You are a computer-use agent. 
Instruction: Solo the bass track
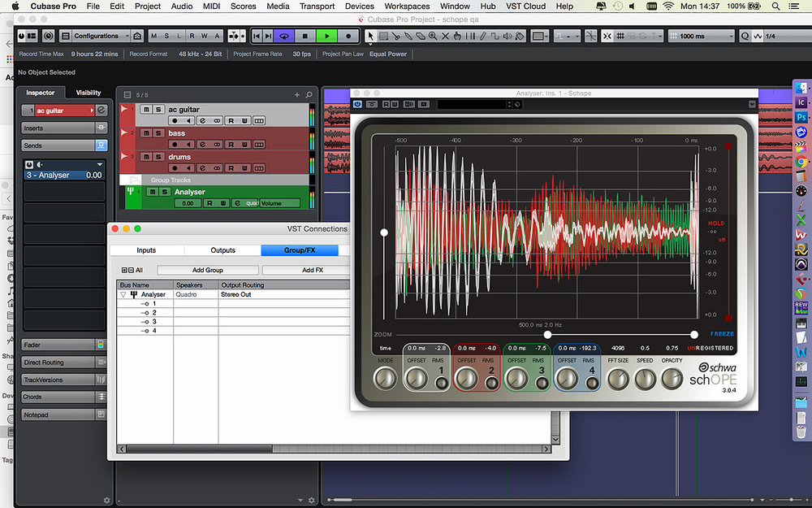click(158, 133)
